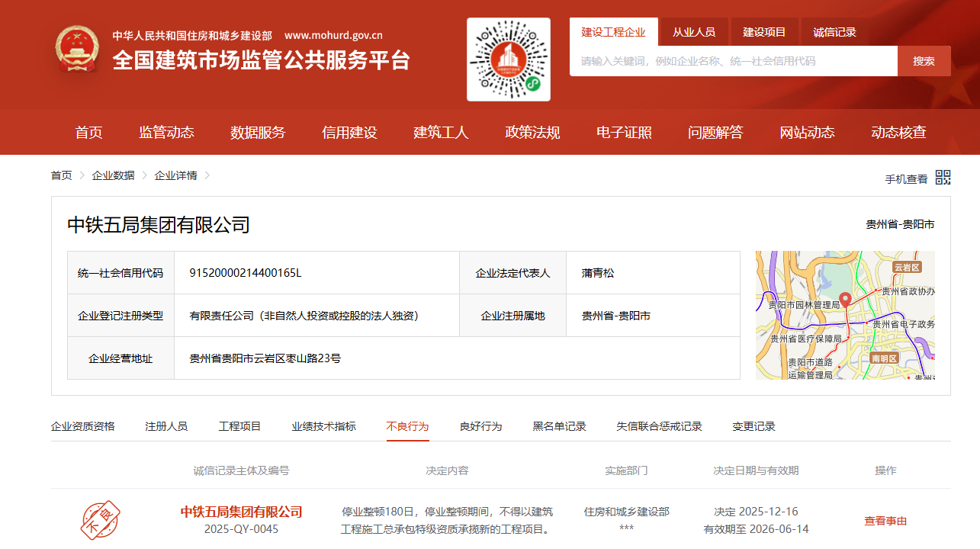Click the small QR icon beside 手机查看
Screen dimensions: 980x549
pyautogui.click(x=943, y=178)
